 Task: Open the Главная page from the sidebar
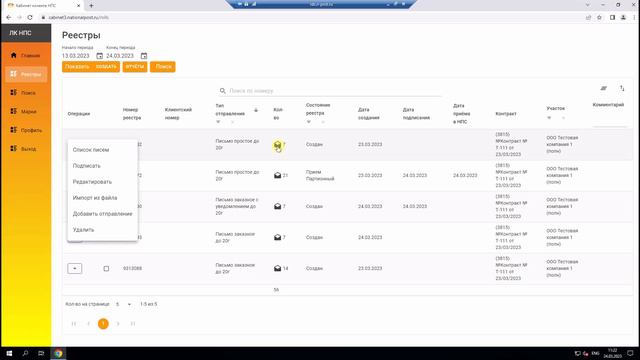click(x=26, y=55)
